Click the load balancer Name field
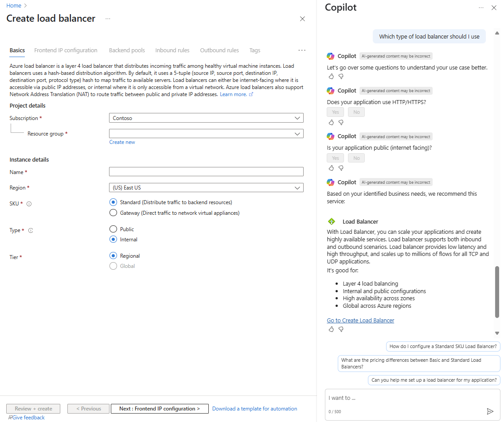This screenshot has width=504, height=422. pyautogui.click(x=206, y=172)
